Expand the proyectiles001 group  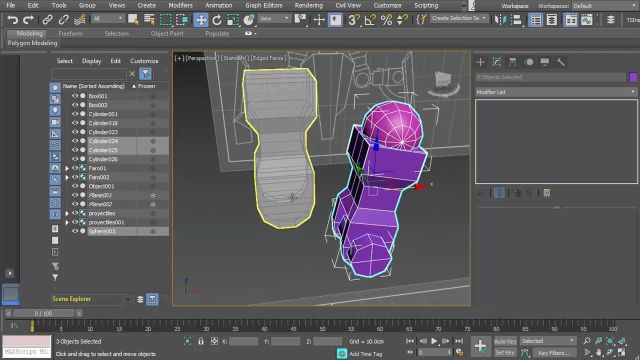coord(67,222)
